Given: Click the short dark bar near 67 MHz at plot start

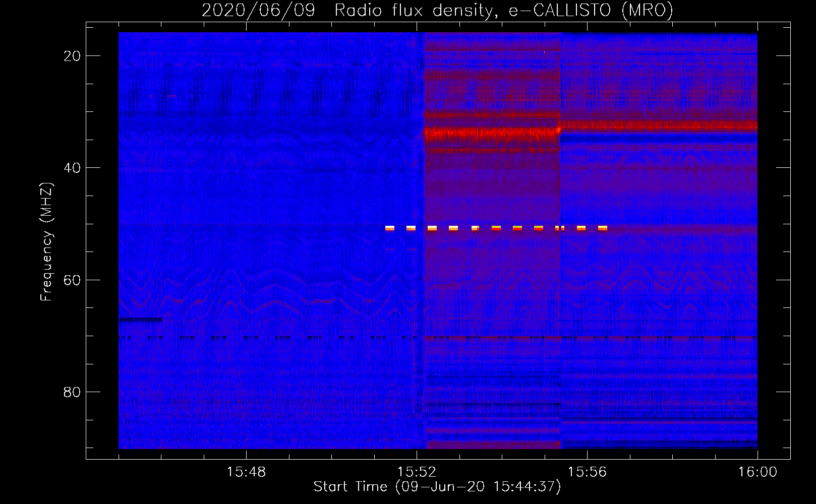Looking at the screenshot, I should (x=141, y=320).
